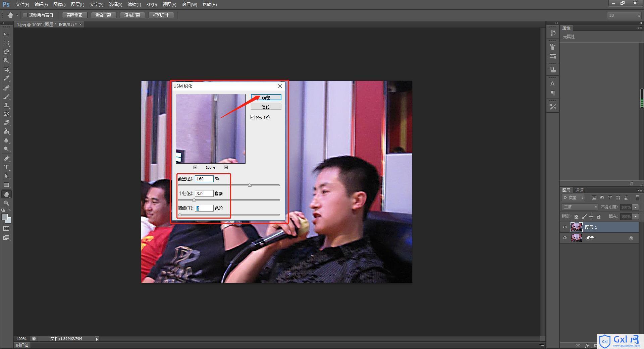Open the Filter menu

(x=134, y=4)
